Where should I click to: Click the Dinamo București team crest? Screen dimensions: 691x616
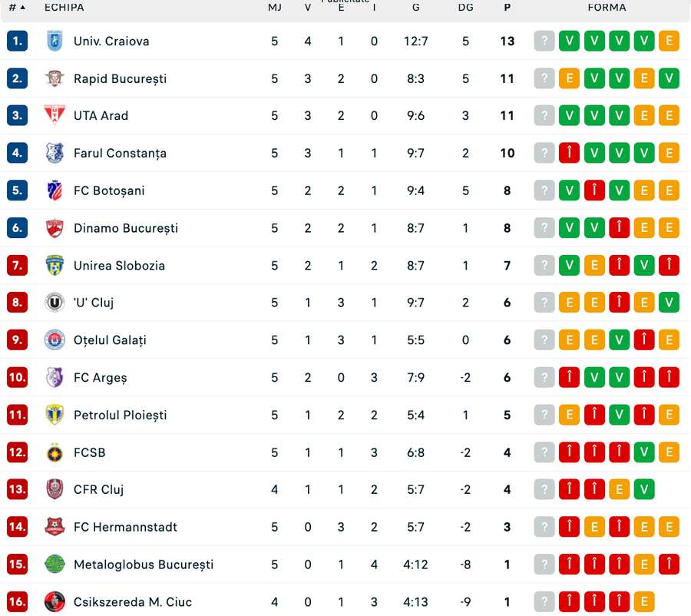tap(55, 228)
